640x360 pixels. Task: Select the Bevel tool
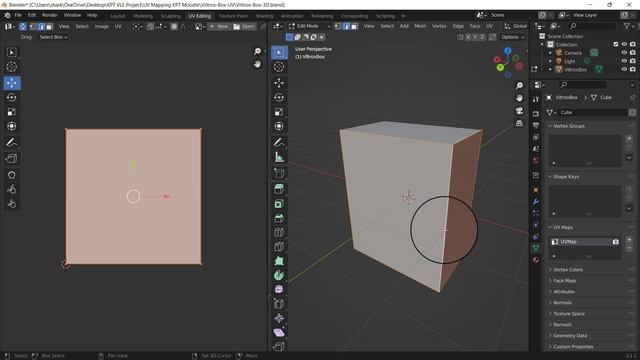[279, 218]
